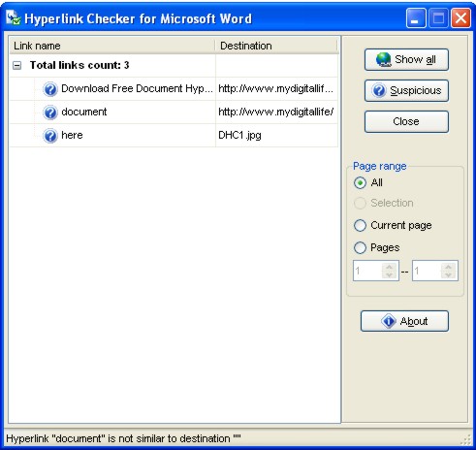Click the starting page number field

368,271
